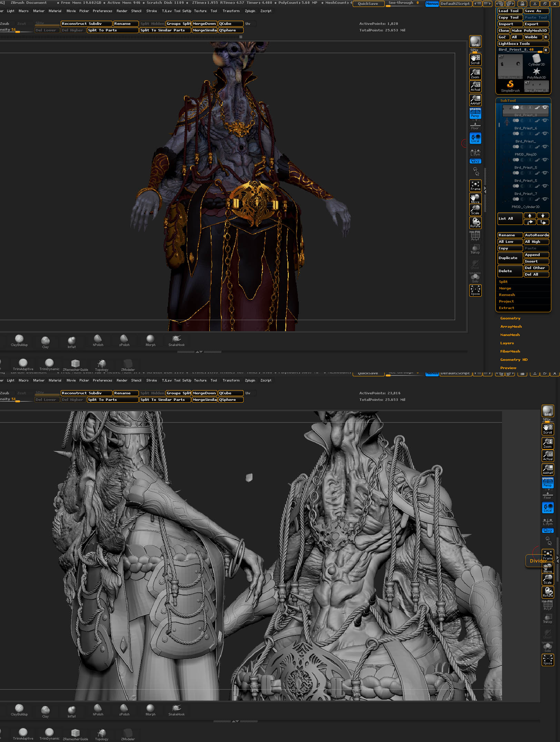This screenshot has width=560, height=742.
Task: Pick Morph brush in lower window
Action: 150,710
